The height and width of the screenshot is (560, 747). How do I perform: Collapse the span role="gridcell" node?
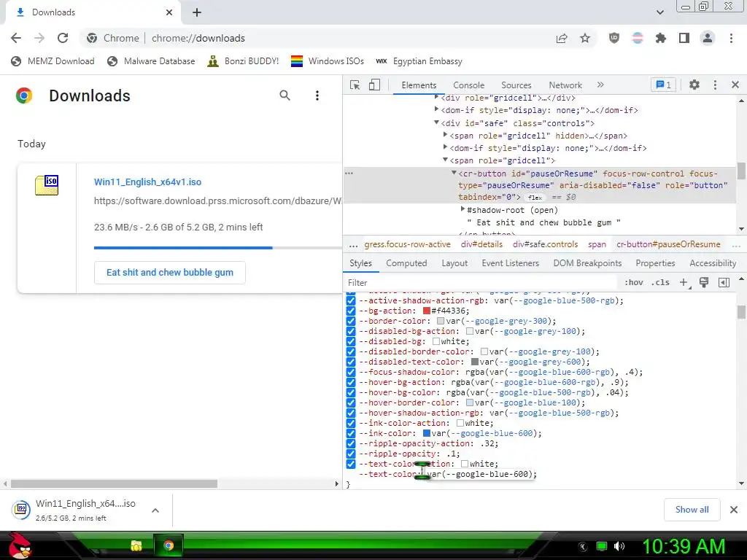(x=445, y=160)
